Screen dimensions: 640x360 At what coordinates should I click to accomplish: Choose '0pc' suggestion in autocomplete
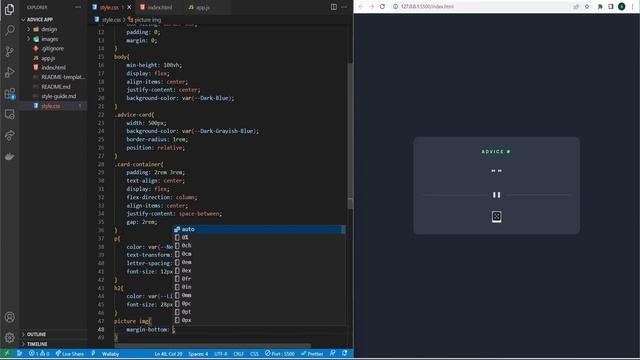pyautogui.click(x=259, y=304)
